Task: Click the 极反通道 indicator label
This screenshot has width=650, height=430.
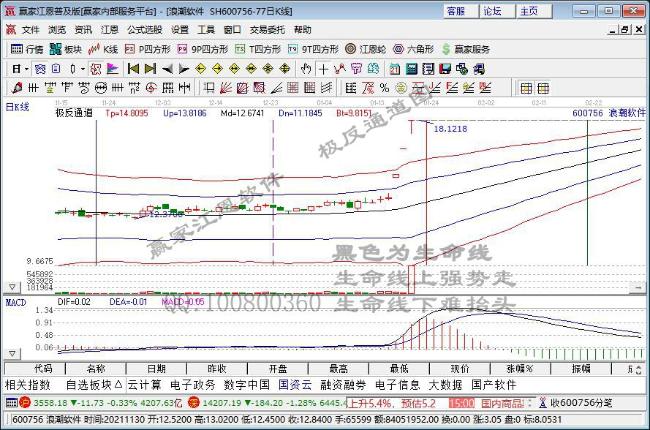Action: (x=74, y=113)
